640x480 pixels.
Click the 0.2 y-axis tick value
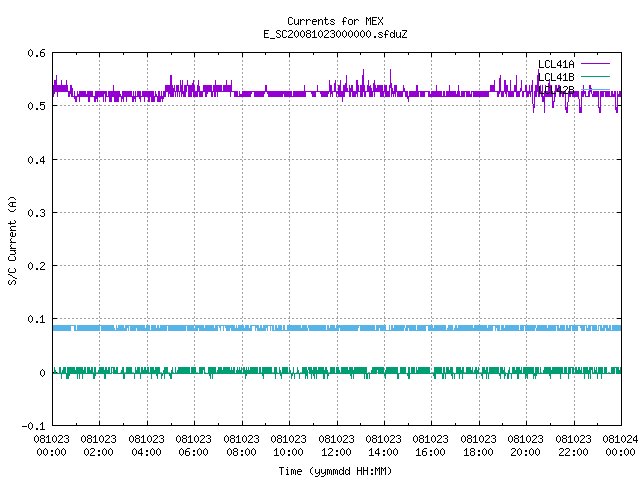pyautogui.click(x=36, y=266)
